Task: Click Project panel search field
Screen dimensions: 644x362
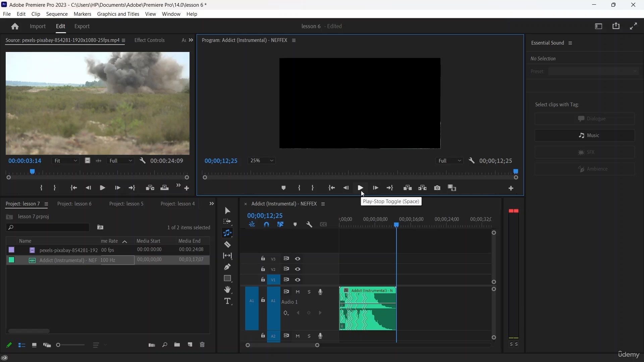Action: [48, 228]
